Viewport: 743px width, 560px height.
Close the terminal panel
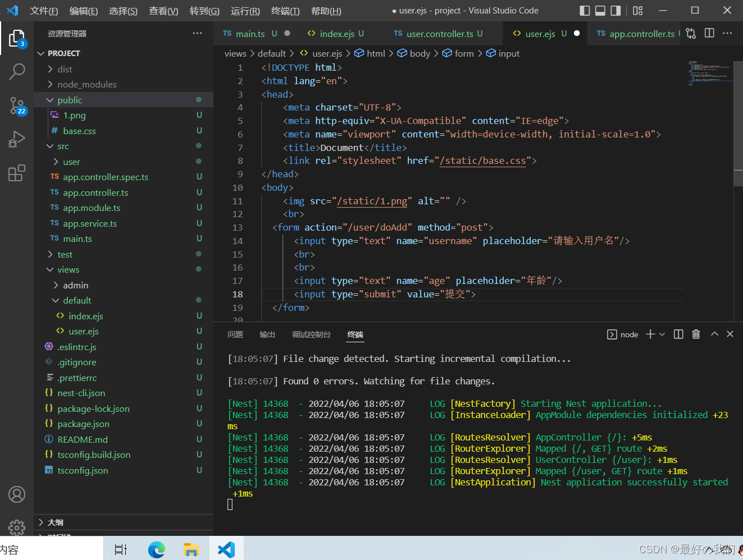[x=730, y=334]
